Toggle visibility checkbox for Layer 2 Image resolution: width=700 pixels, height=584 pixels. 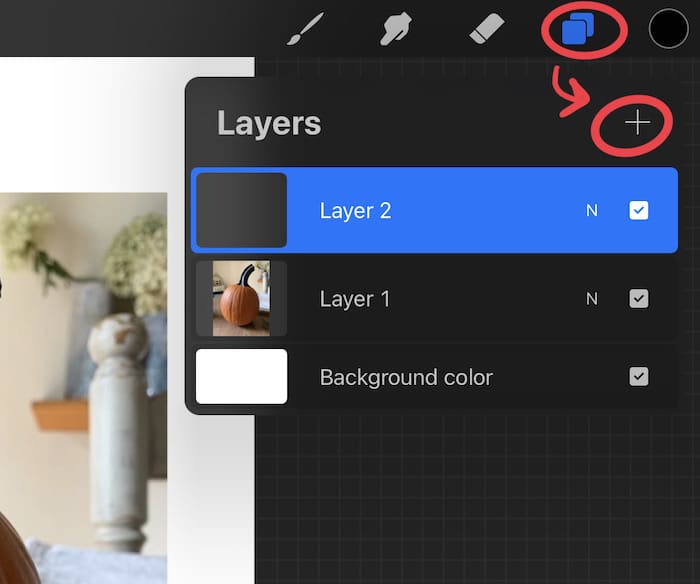point(639,210)
